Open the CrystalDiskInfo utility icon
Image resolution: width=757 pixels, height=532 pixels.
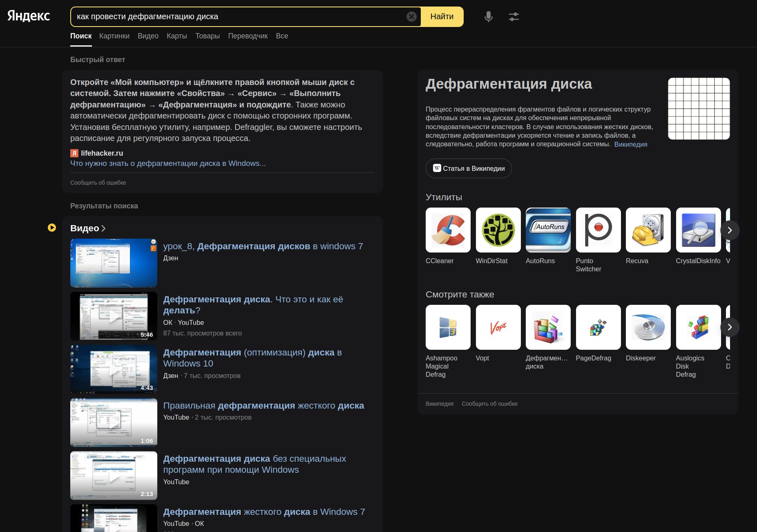click(698, 230)
